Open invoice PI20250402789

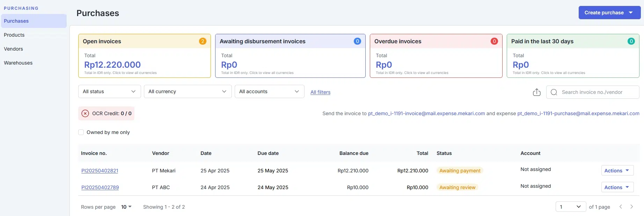point(100,187)
